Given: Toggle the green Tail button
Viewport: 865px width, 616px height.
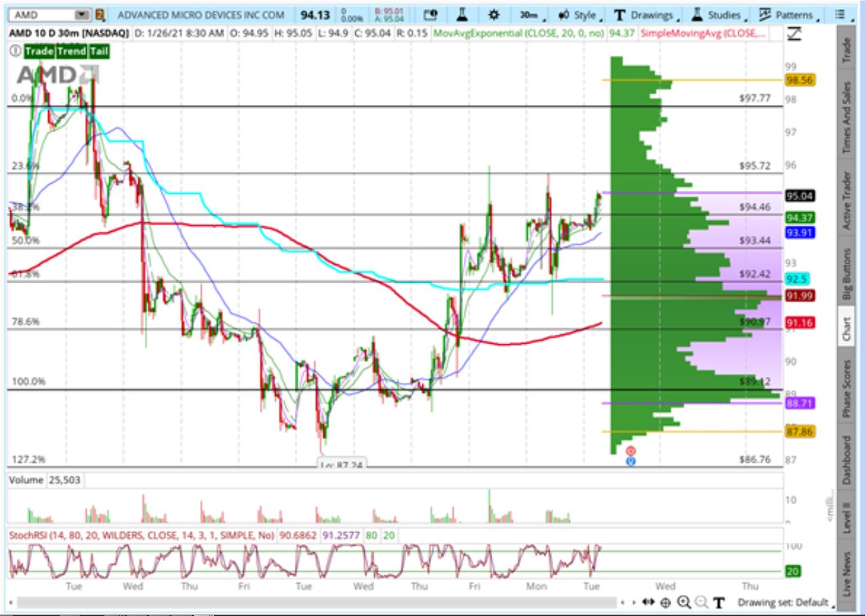Looking at the screenshot, I should (x=98, y=51).
